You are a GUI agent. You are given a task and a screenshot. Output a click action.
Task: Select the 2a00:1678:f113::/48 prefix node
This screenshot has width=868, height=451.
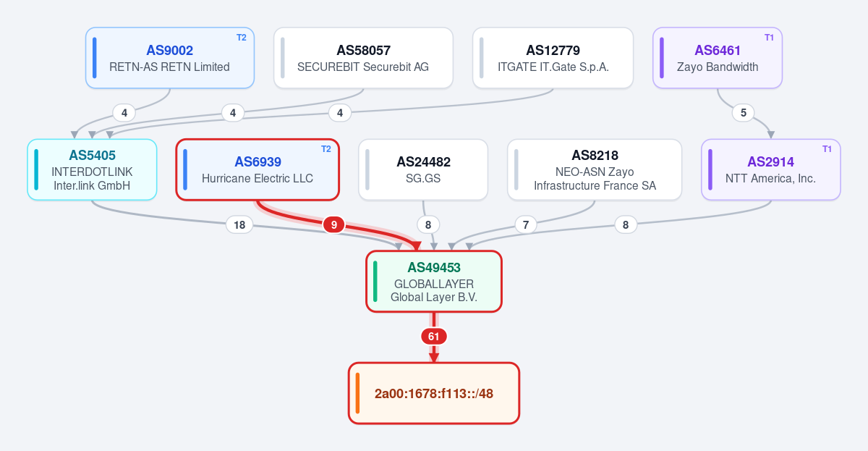[x=434, y=393]
